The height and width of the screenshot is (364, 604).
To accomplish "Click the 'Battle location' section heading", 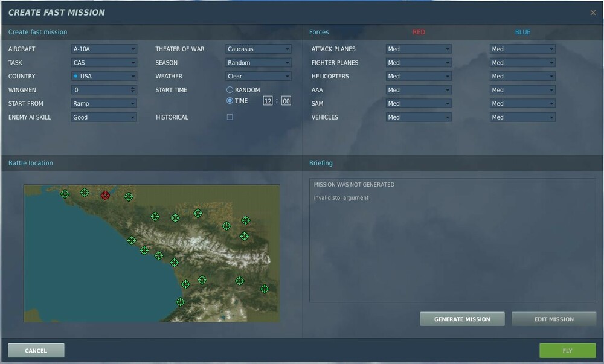I will [x=31, y=163].
